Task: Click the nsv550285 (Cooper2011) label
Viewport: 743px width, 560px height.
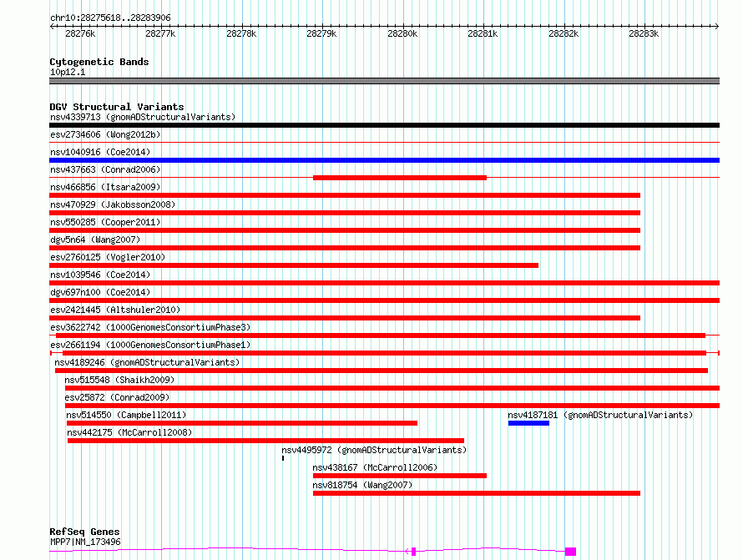Action: 105,222
